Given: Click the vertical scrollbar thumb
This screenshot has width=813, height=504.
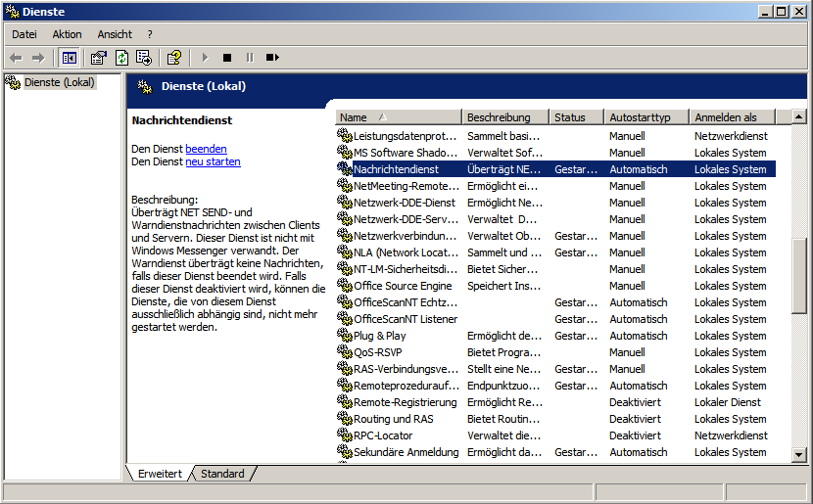Looking at the screenshot, I should tap(798, 276).
